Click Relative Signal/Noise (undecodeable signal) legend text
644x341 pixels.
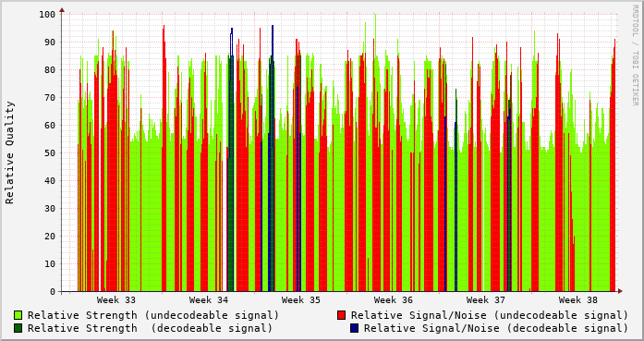(x=490, y=315)
